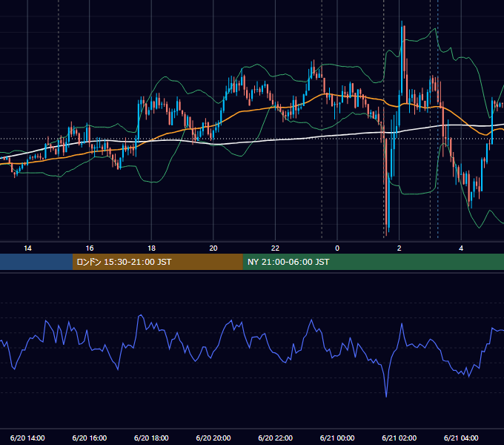Click the 0 hour label on the price chart axis
The height and width of the screenshot is (445, 504).
[x=337, y=248]
